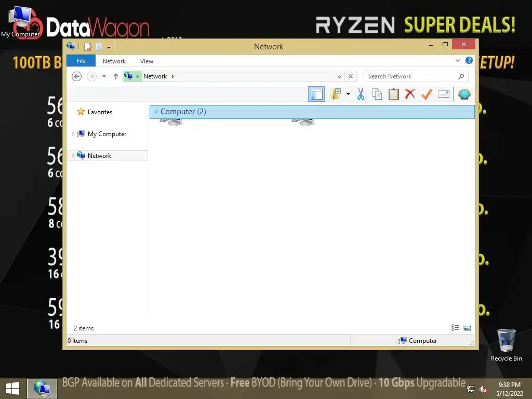Image resolution: width=532 pixels, height=399 pixels.
Task: Click the network icon in address bar
Action: (128, 76)
